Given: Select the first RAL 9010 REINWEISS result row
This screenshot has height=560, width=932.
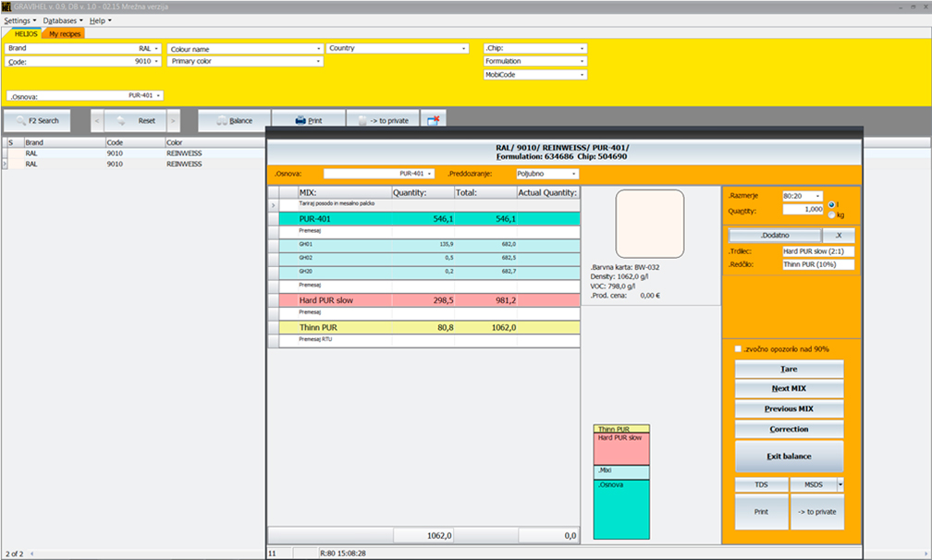Looking at the screenshot, I should (x=136, y=153).
